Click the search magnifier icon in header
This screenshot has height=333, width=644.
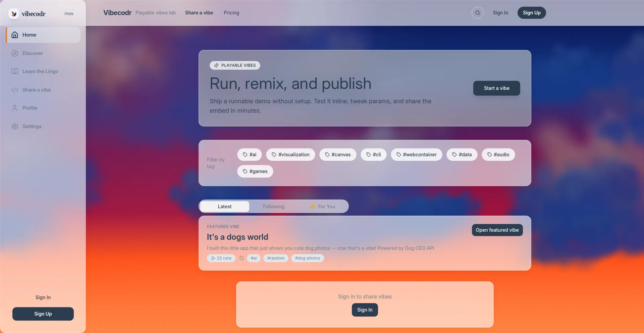477,13
